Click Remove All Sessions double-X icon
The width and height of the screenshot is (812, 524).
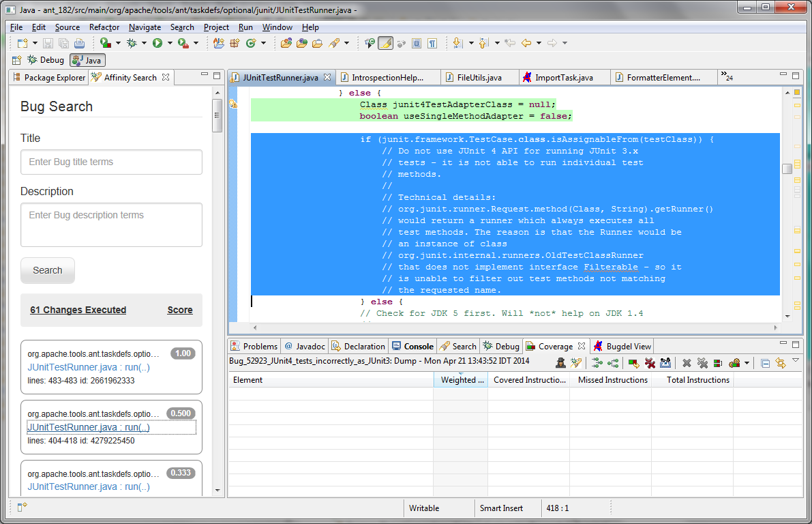click(702, 363)
